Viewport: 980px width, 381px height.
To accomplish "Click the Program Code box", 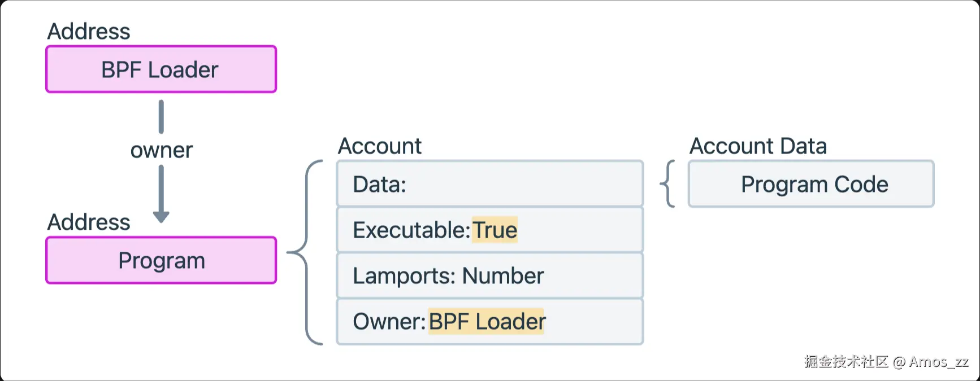I will [811, 184].
